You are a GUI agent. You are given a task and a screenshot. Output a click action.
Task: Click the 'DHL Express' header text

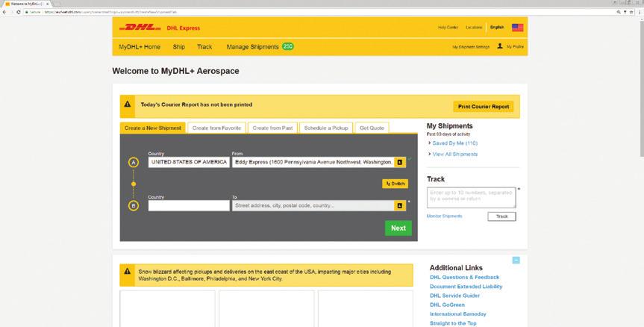183,28
